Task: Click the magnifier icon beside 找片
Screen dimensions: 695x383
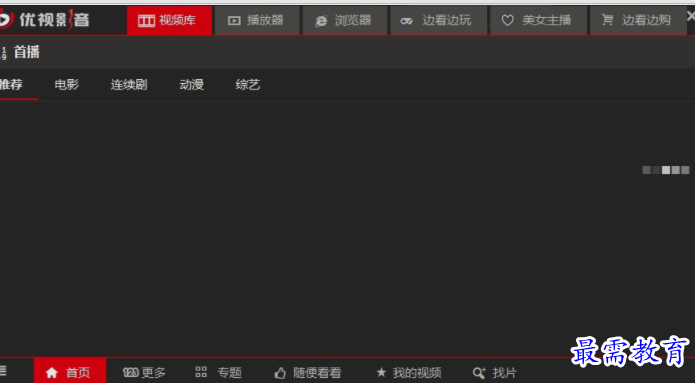Action: coord(479,372)
